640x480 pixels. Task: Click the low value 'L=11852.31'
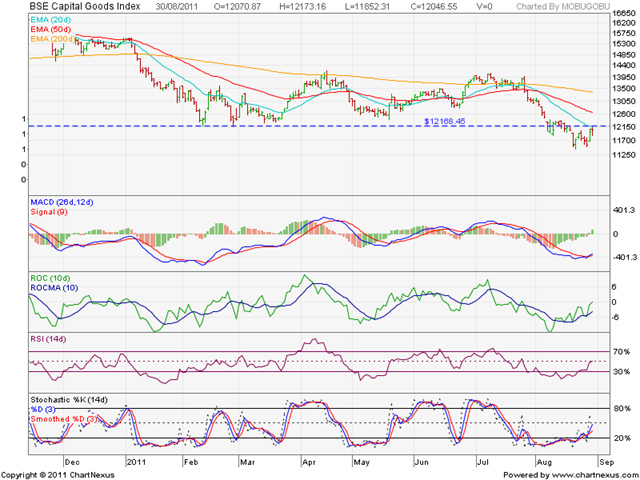(368, 6)
